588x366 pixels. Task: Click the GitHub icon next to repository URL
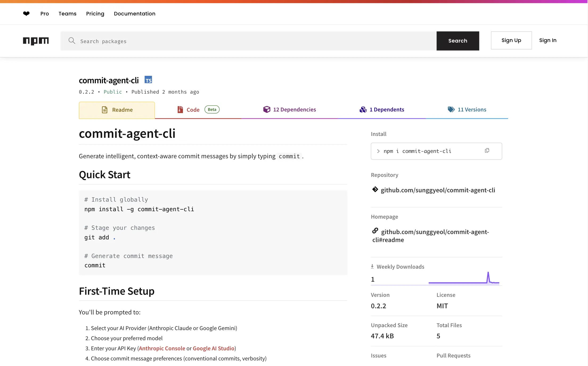click(x=375, y=189)
